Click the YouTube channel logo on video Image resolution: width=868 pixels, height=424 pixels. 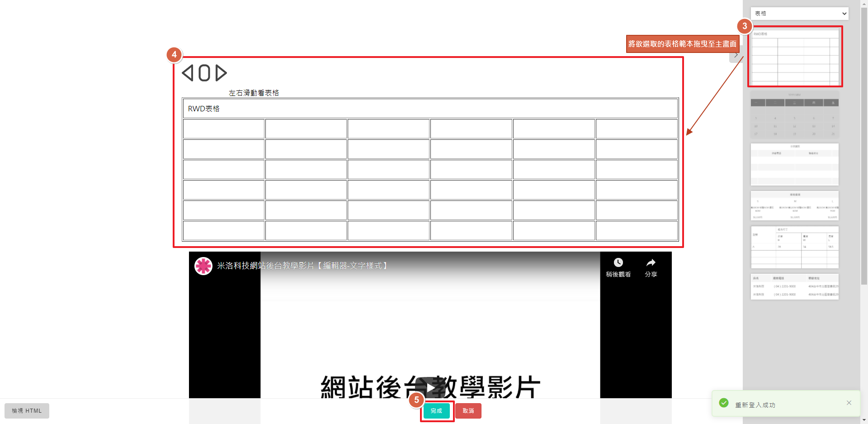click(x=203, y=266)
